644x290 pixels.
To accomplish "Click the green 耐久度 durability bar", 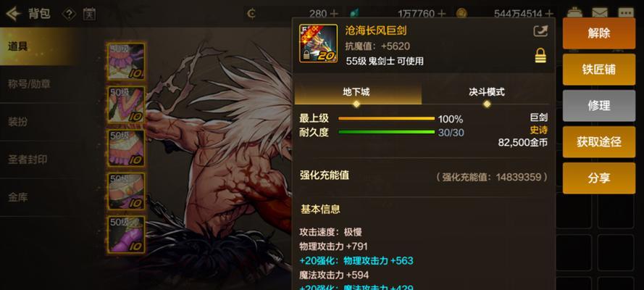I will click(387, 132).
